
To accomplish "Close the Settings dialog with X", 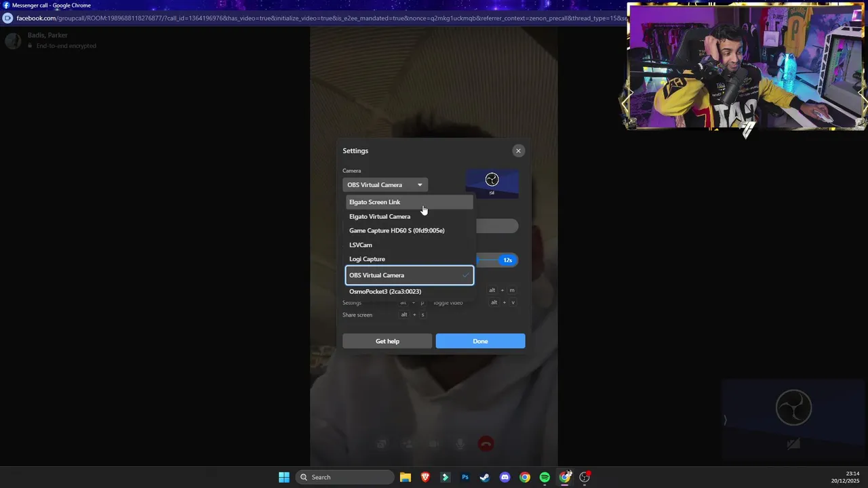I will coord(518,151).
